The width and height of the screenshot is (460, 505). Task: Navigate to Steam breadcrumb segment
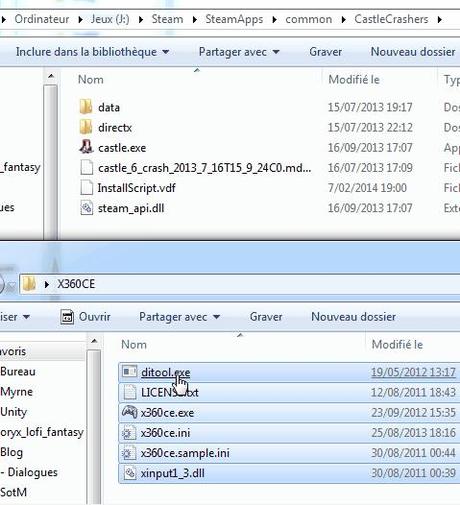pos(167,19)
